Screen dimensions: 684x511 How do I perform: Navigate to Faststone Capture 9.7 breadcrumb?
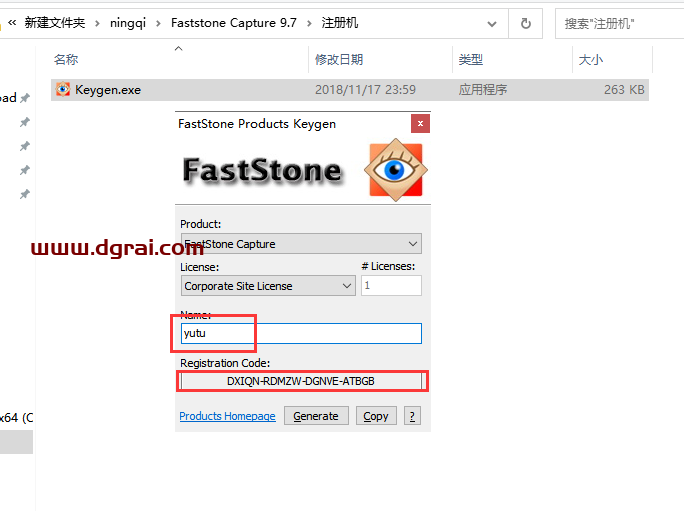[234, 23]
